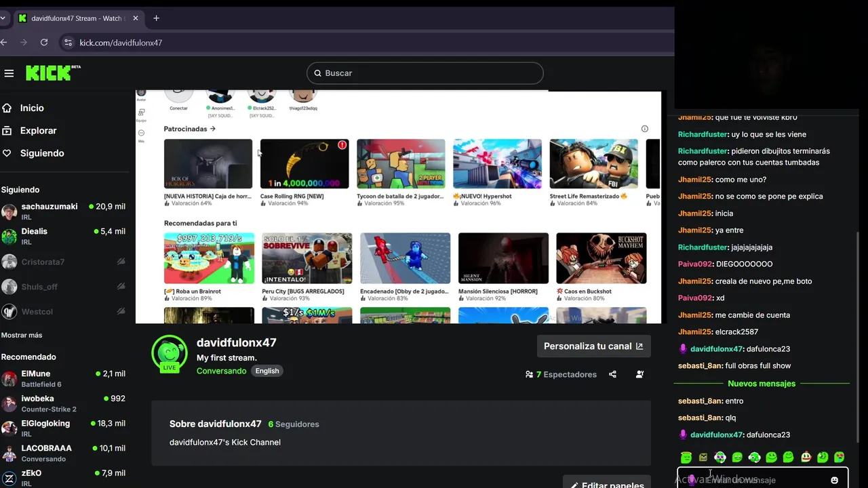Open the 6 Seguidores link
868x488 pixels.
tap(294, 424)
